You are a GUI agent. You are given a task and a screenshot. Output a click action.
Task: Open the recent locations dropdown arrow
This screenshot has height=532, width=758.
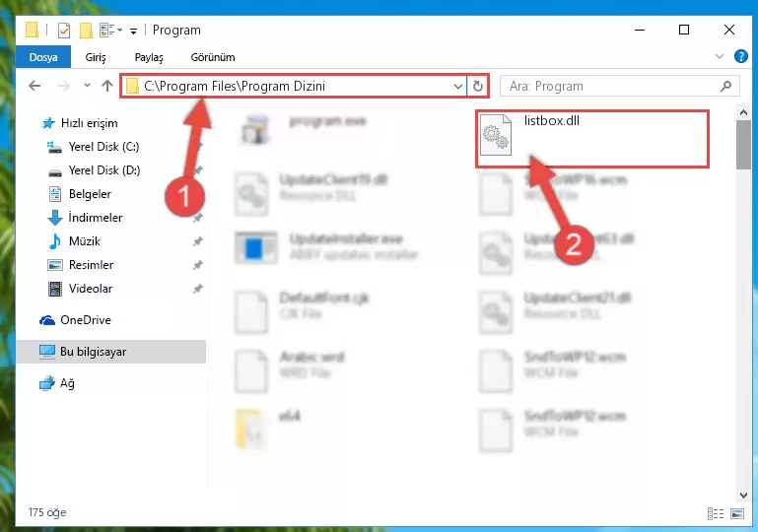click(87, 86)
